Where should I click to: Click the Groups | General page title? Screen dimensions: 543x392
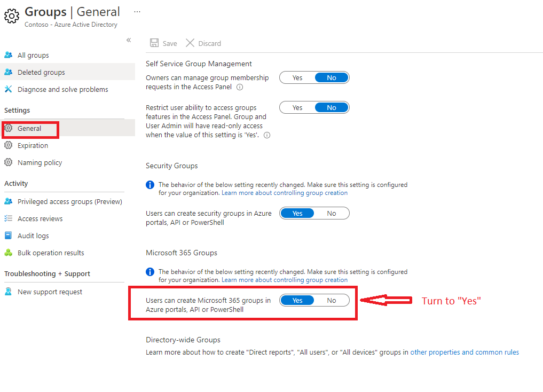click(72, 12)
